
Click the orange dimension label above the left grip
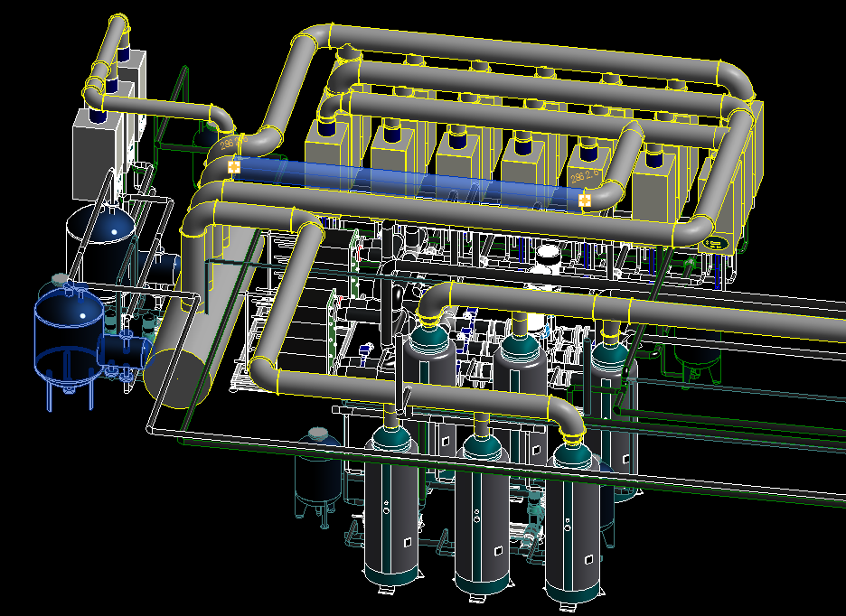233,142
